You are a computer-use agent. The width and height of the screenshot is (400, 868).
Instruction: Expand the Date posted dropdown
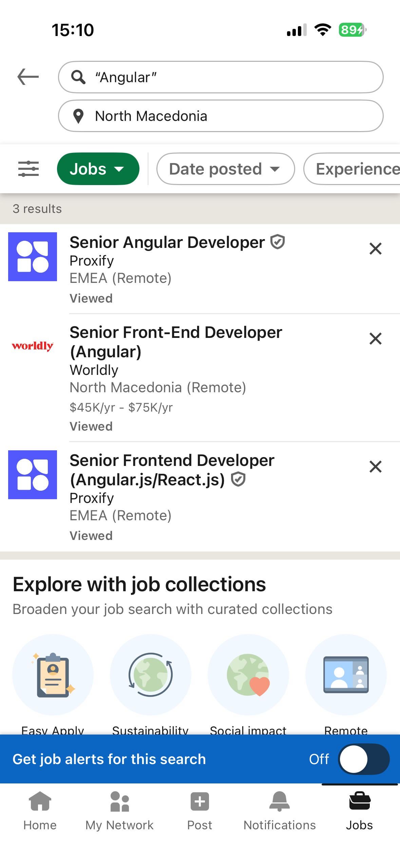coord(225,169)
